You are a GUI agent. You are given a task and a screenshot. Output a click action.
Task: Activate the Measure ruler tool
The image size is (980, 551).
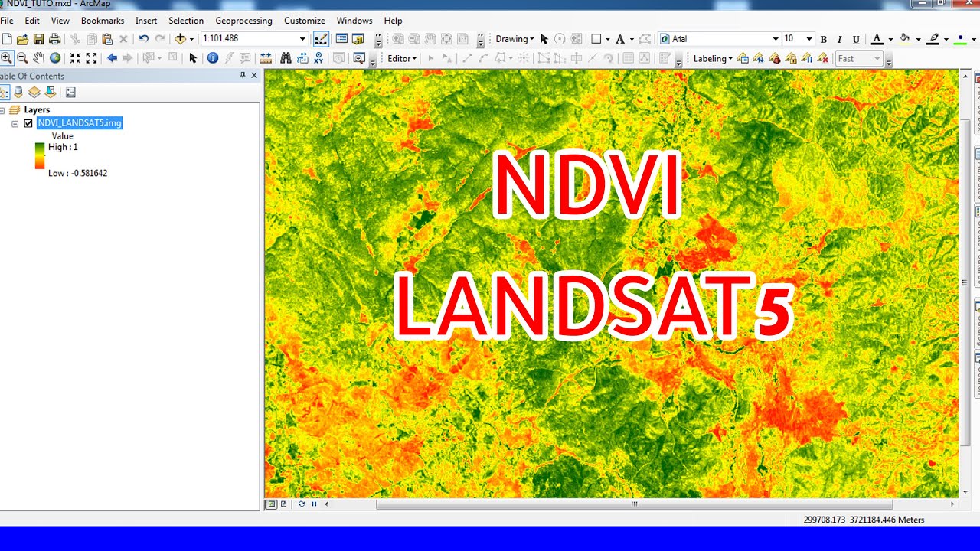coord(266,58)
